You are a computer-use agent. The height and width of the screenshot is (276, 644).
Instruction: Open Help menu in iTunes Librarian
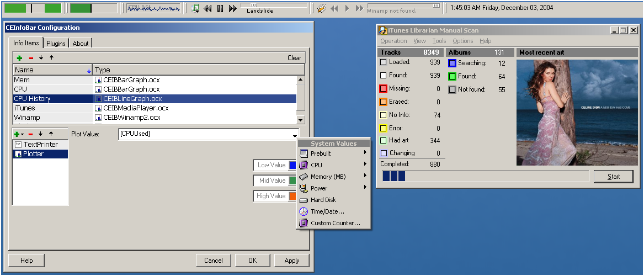tap(486, 41)
